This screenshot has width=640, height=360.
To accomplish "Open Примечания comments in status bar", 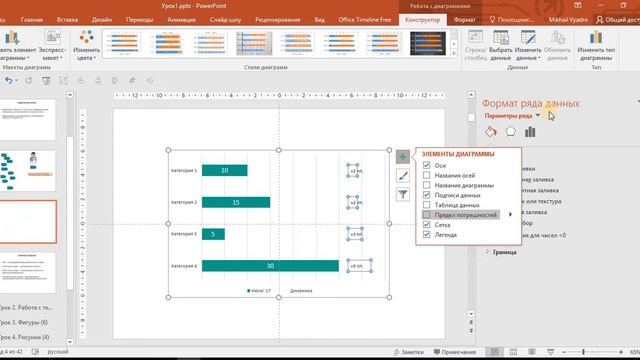I will [455, 352].
